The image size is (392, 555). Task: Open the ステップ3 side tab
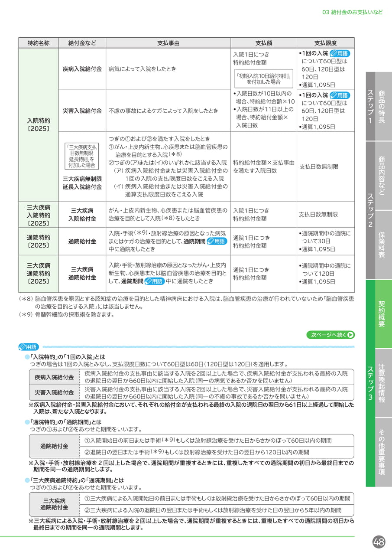point(370,383)
